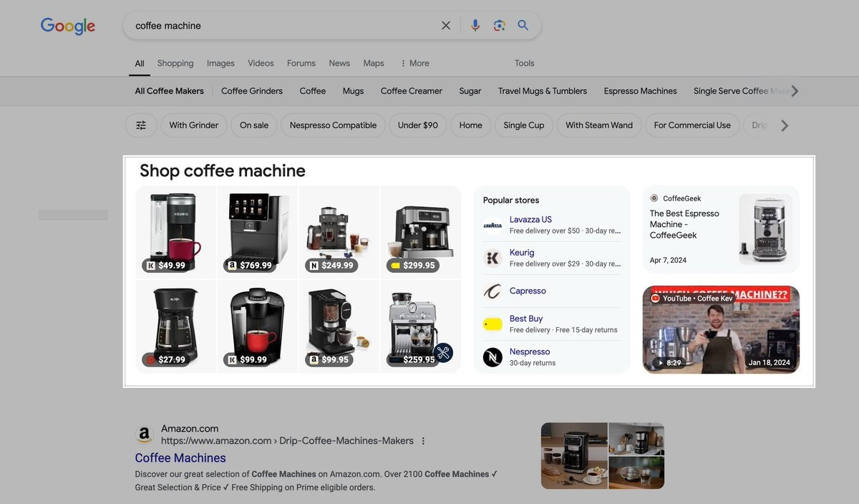
Task: Select the Mugs category
Action: 353,91
